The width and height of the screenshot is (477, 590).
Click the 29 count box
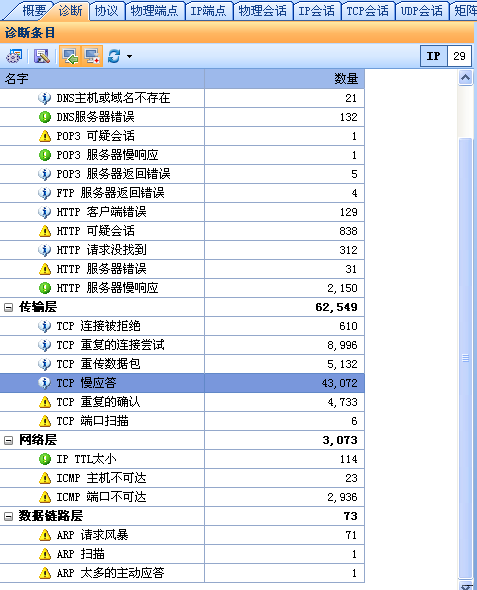459,56
